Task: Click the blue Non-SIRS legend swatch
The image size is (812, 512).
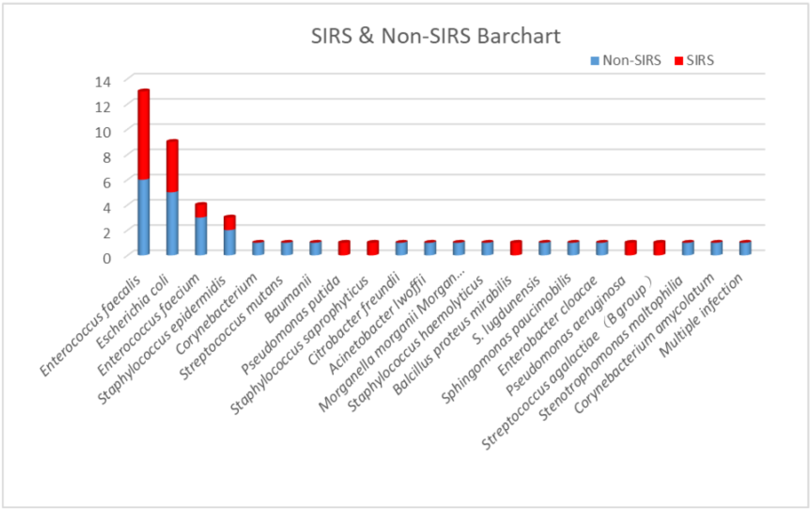Action: (595, 61)
